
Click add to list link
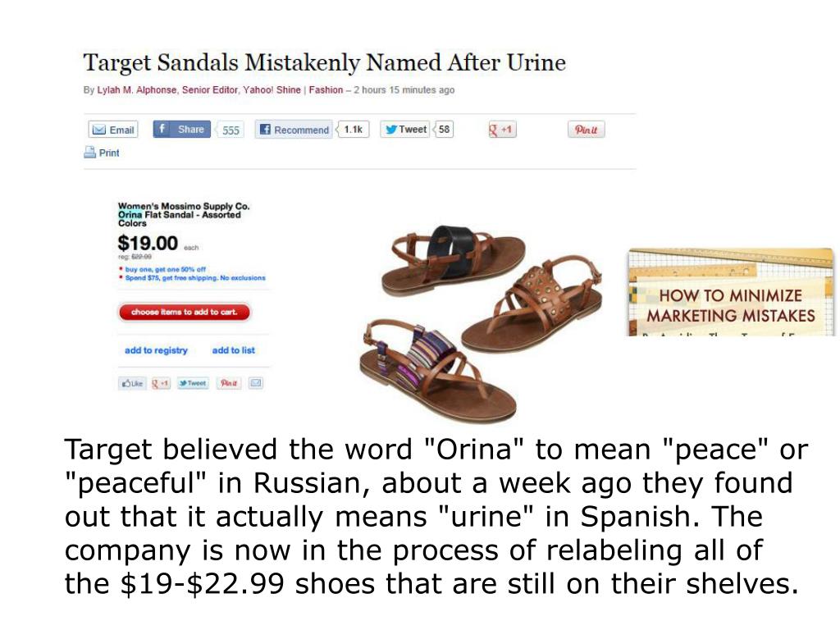234,350
